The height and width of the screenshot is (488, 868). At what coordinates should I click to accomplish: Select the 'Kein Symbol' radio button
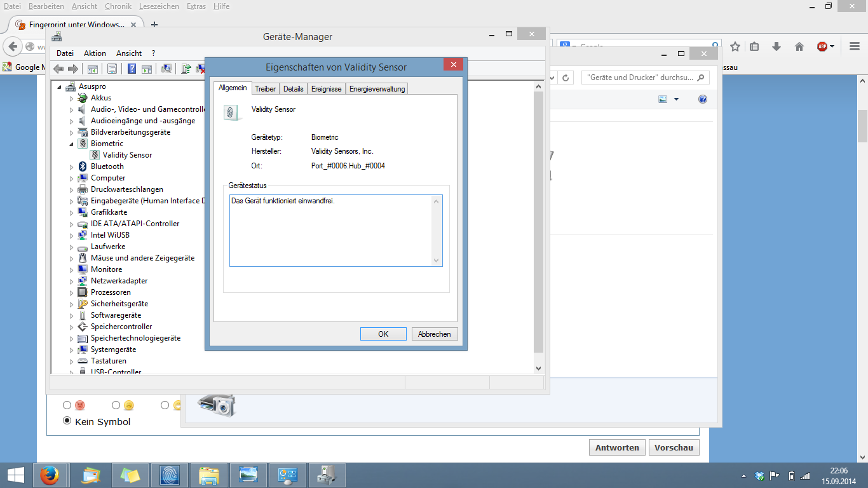coord(67,421)
